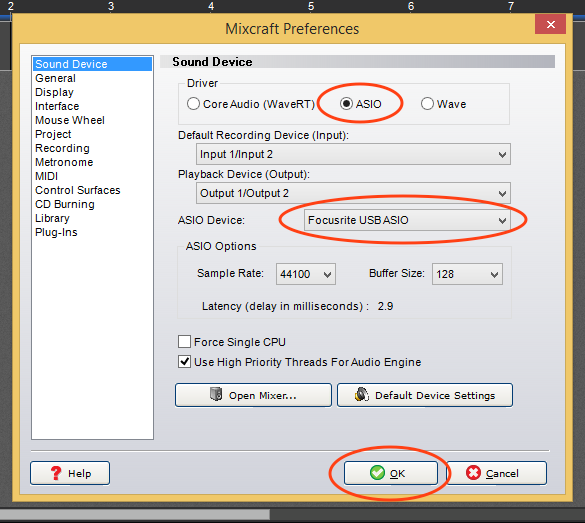The image size is (585, 523).
Task: Click the green checkmark OK icon
Action: 377,473
